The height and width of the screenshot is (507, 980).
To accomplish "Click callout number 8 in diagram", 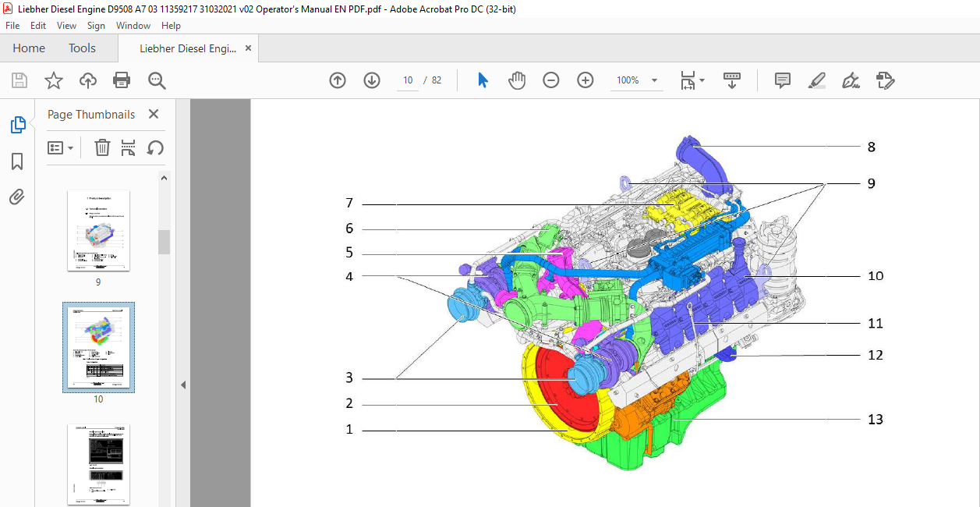I will point(871,147).
